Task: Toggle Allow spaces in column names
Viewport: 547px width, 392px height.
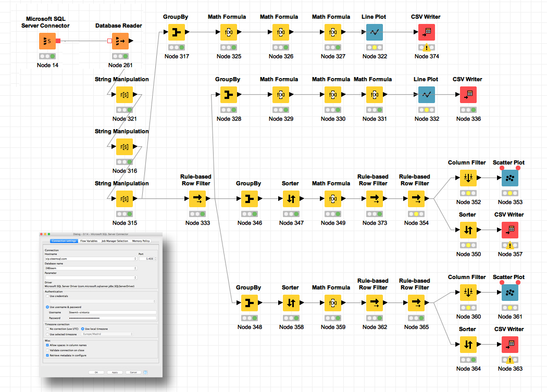Action: click(47, 345)
